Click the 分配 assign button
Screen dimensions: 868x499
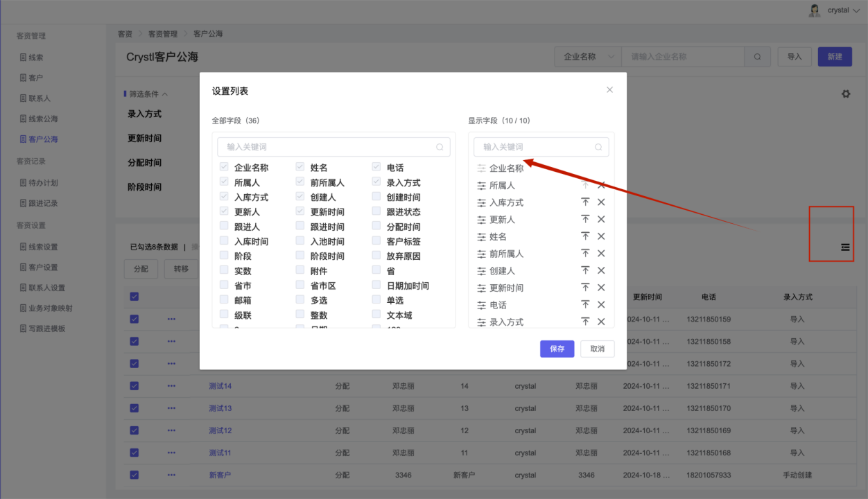click(x=141, y=269)
